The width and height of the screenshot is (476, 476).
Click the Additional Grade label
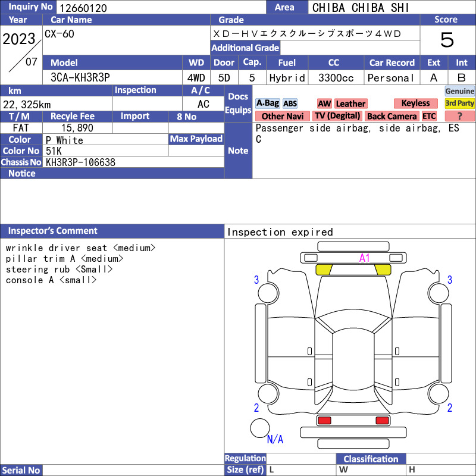pos(245,48)
